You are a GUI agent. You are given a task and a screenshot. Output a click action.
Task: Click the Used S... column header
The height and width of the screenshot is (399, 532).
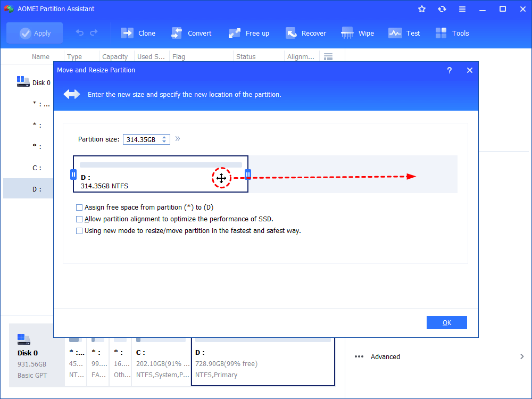tap(151, 57)
